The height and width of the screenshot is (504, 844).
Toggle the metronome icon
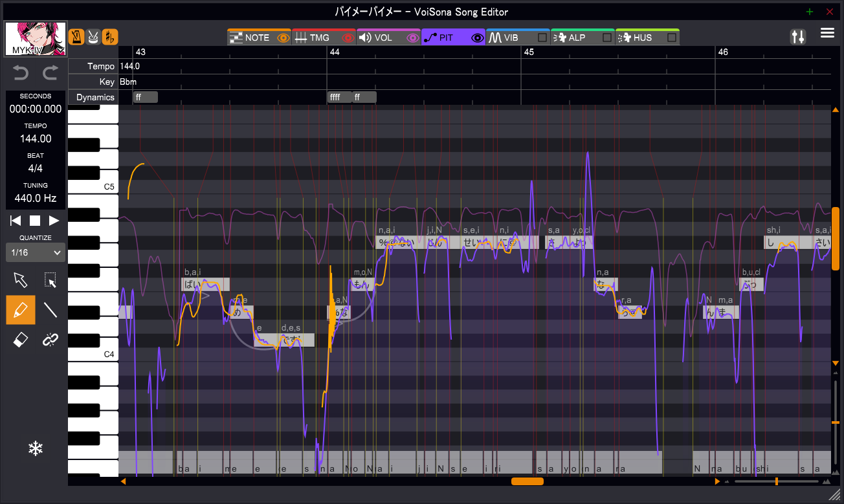click(x=76, y=37)
